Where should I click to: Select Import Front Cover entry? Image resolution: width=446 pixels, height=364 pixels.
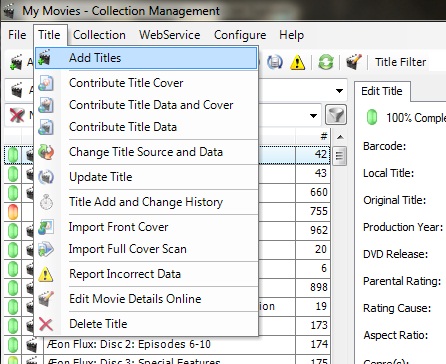click(x=146, y=227)
